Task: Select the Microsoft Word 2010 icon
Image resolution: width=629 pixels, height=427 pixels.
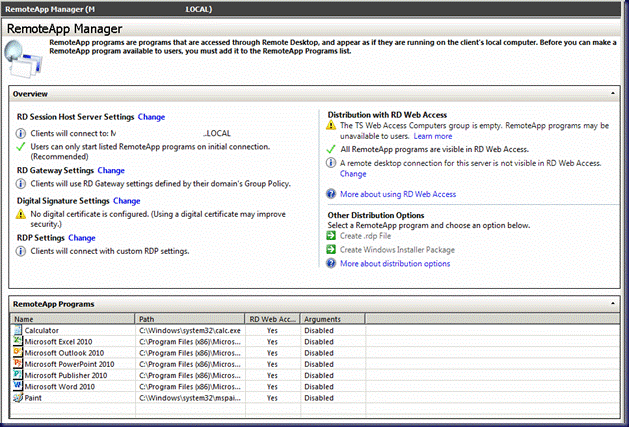Action: [x=17, y=386]
